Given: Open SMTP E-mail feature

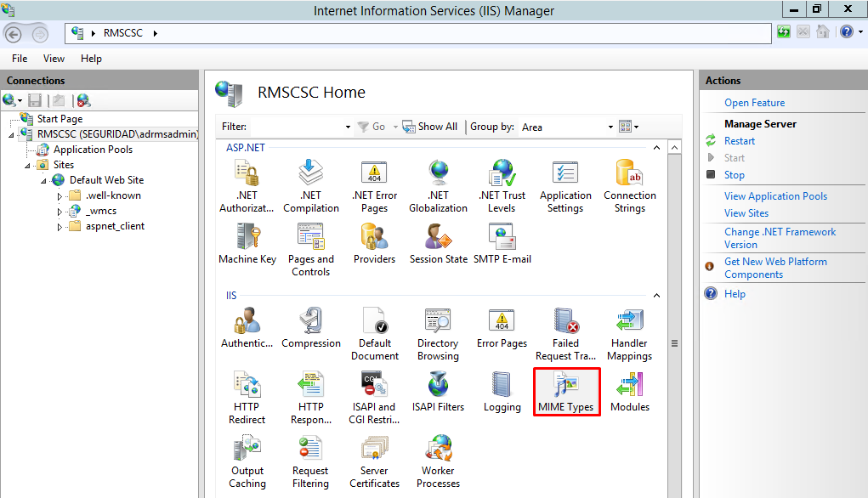Looking at the screenshot, I should 502,243.
